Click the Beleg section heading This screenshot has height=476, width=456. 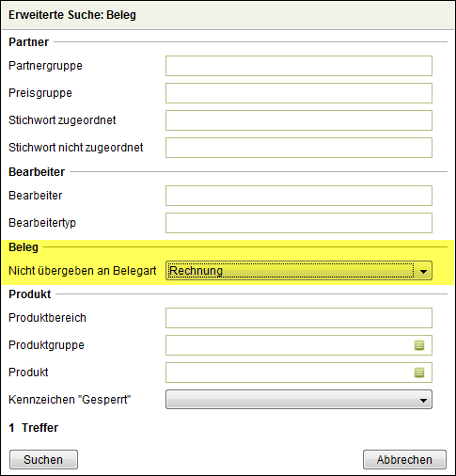[24, 247]
